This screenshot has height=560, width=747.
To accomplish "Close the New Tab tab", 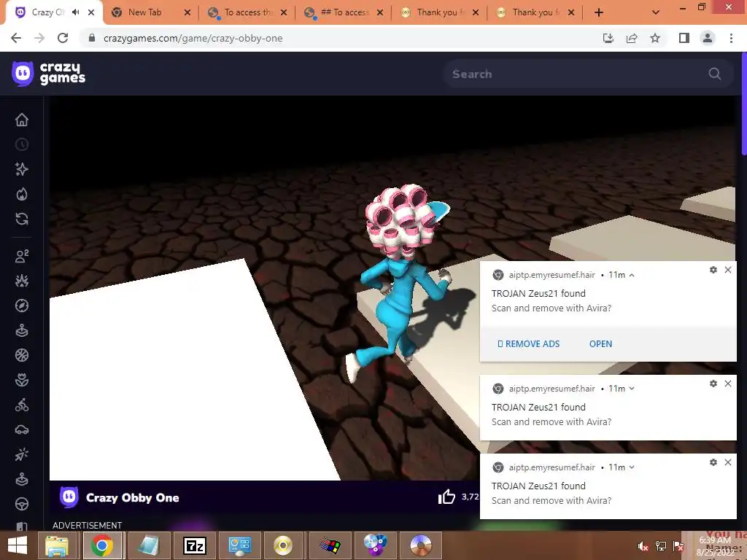I will click(187, 13).
